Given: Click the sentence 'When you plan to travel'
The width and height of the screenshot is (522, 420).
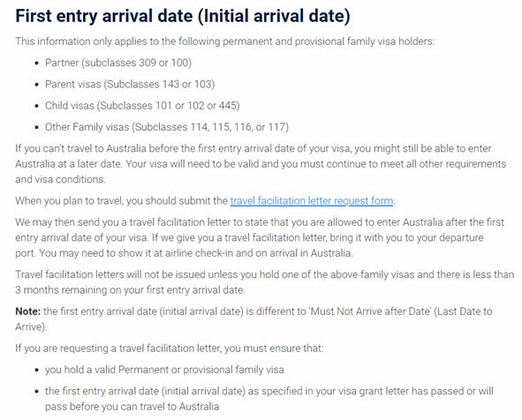Looking at the screenshot, I should point(206,201).
